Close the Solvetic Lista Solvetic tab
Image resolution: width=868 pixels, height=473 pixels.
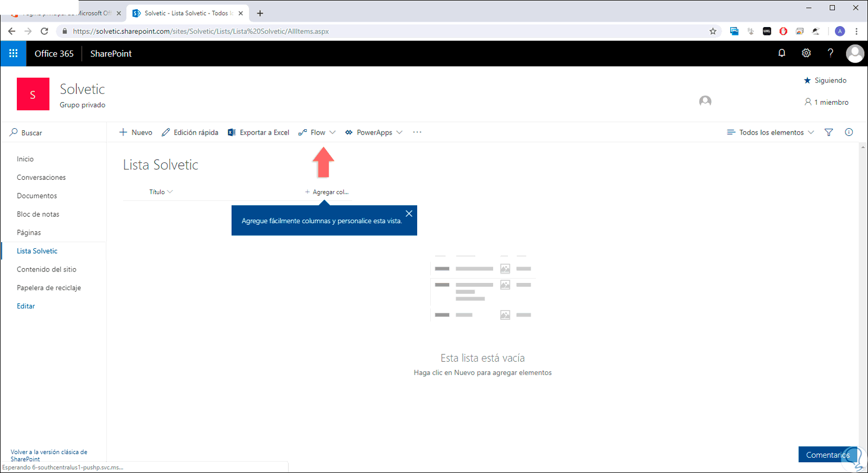(241, 13)
